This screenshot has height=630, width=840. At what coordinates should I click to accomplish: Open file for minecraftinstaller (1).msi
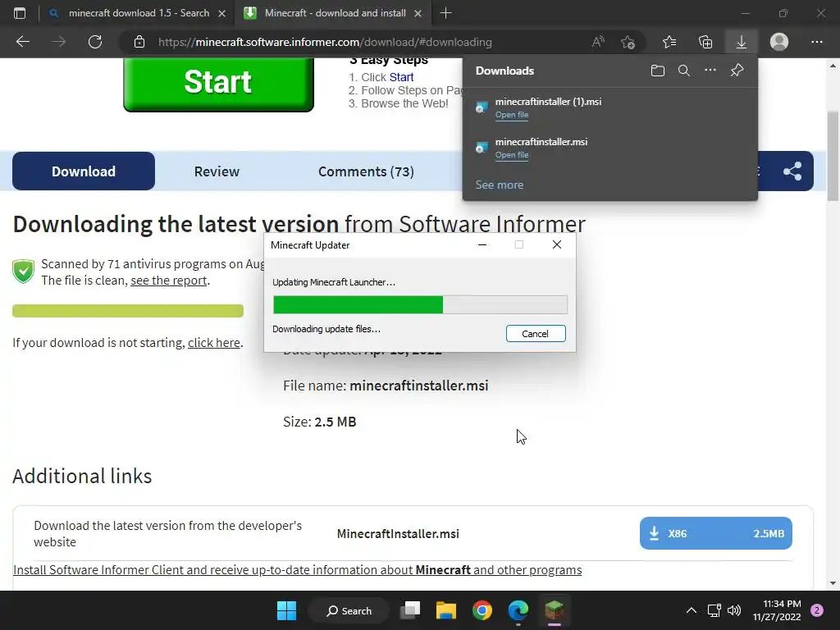click(512, 115)
